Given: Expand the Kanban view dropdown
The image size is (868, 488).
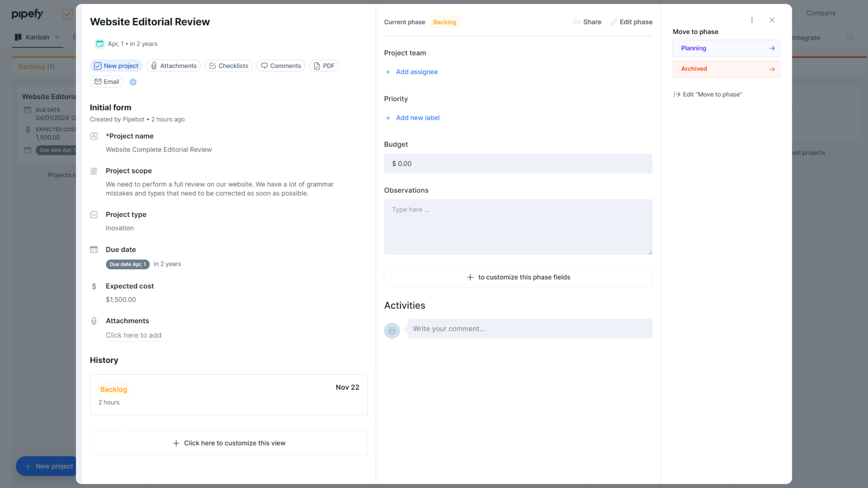Looking at the screenshot, I should [57, 38].
